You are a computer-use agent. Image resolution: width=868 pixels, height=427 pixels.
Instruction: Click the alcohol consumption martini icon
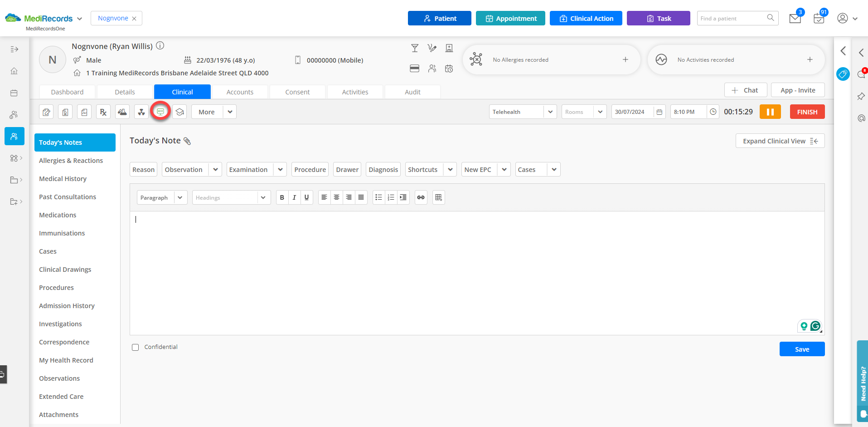pyautogui.click(x=415, y=48)
